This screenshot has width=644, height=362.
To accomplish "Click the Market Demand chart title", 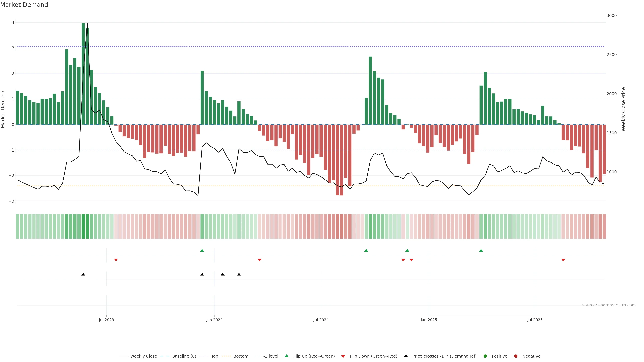I will (x=24, y=5).
